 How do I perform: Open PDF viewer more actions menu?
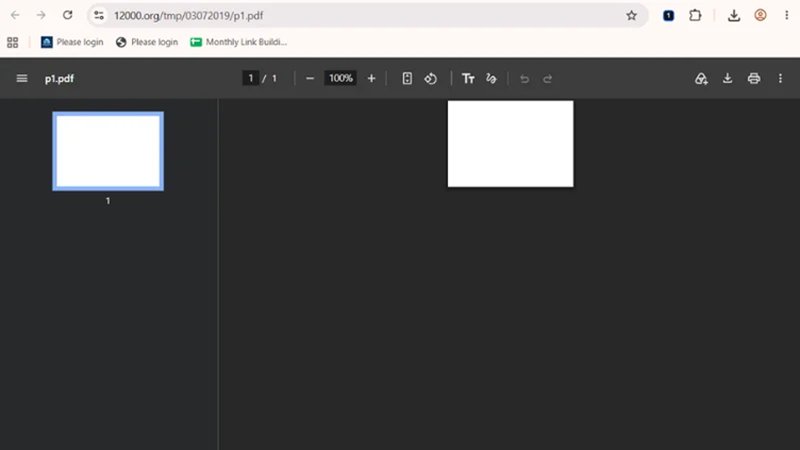coord(780,79)
